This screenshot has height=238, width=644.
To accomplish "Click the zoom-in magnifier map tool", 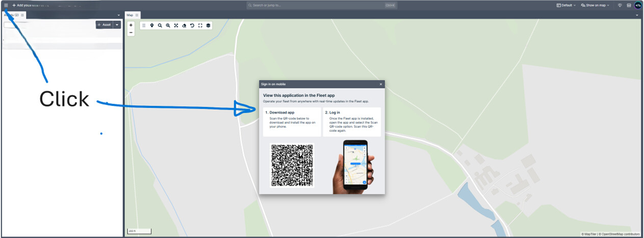I will coord(168,25).
